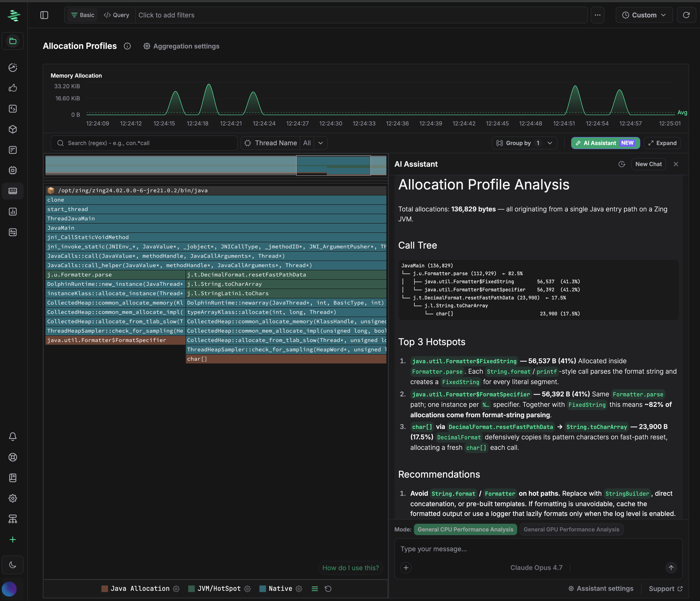The height and width of the screenshot is (601, 700).
Task: Click the list lines icon in legend bar
Action: click(315, 589)
